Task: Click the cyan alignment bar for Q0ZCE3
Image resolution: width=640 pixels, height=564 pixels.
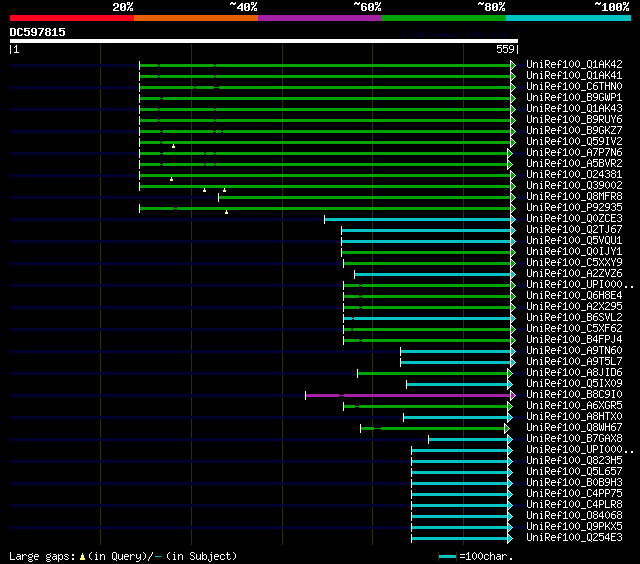Action: click(418, 220)
